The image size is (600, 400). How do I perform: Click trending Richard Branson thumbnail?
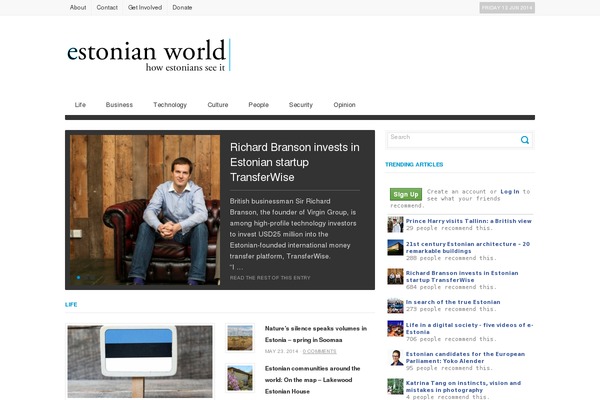click(x=395, y=276)
